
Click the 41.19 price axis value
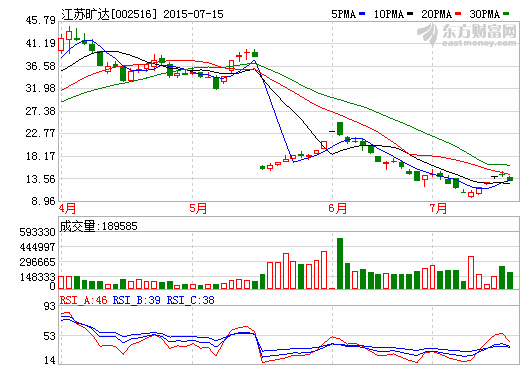(x=41, y=43)
